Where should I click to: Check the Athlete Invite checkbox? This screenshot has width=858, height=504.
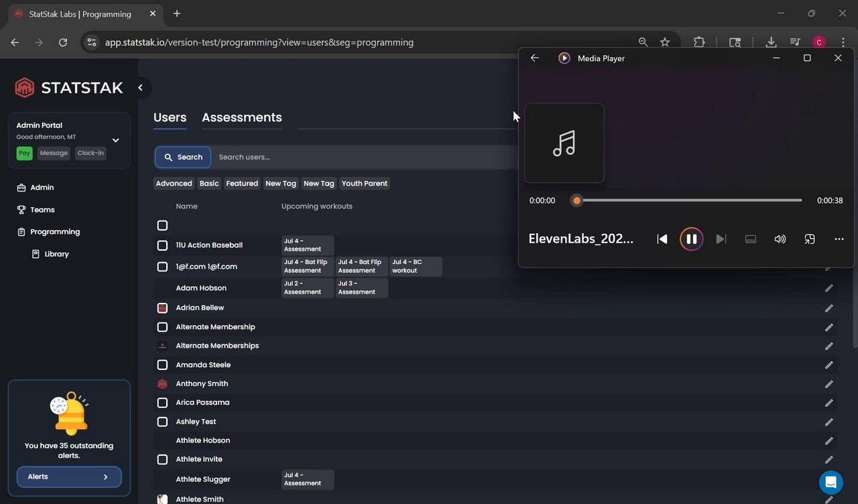[x=162, y=460]
